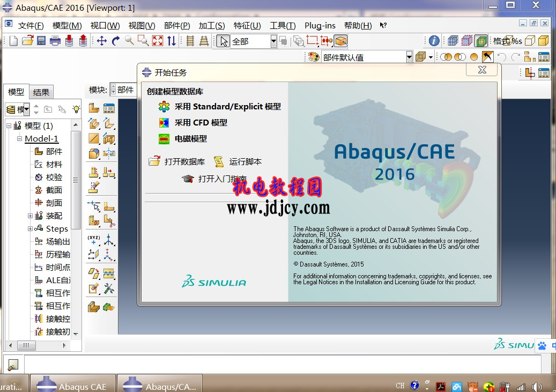Open the 全部 selection filter dropdown

(273, 41)
